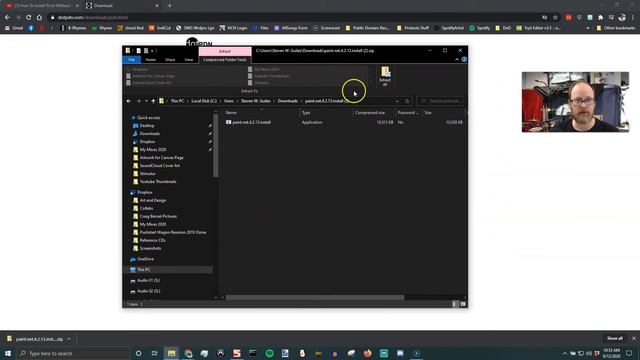Image resolution: width=640 pixels, height=360 pixels.
Task: Open the Windows Start menu
Action: (x=8, y=353)
